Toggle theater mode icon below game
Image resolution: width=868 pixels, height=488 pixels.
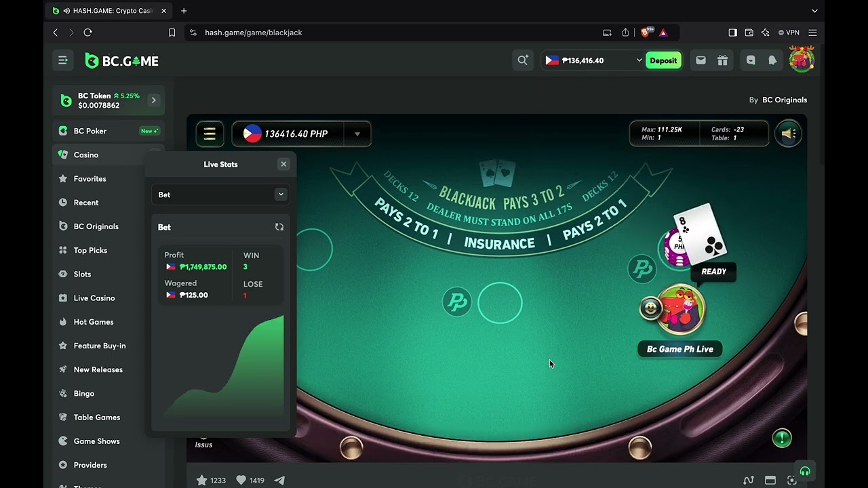click(770, 480)
